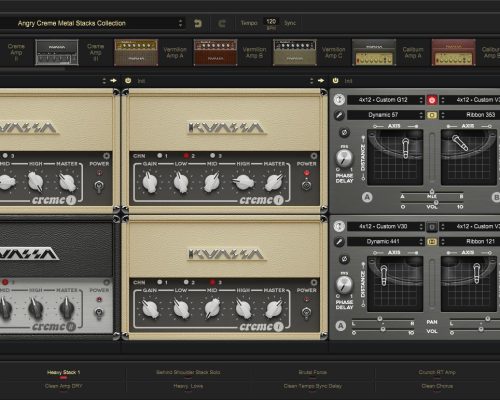Select channel 2 on lower Creme I amp
Image resolution: width=500 pixels, height=400 pixels.
pos(186,282)
